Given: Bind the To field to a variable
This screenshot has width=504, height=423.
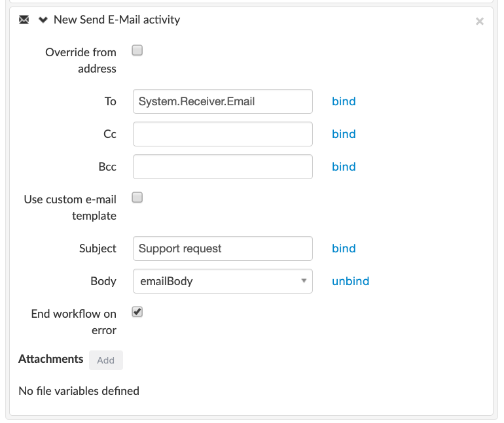Looking at the screenshot, I should [x=344, y=101].
